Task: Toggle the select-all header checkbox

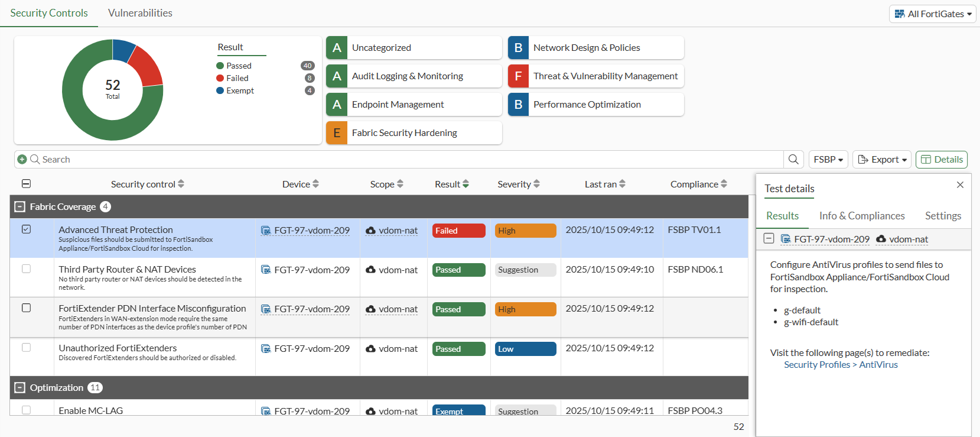Action: (26, 184)
